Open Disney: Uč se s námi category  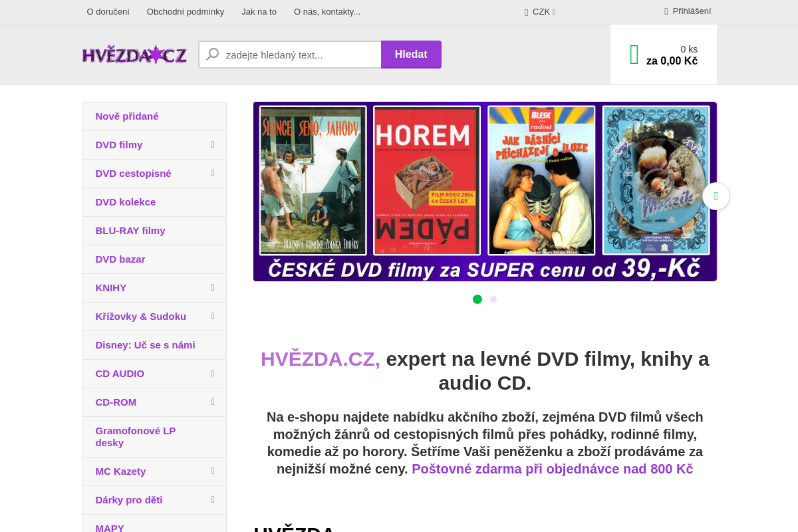pyautogui.click(x=154, y=345)
